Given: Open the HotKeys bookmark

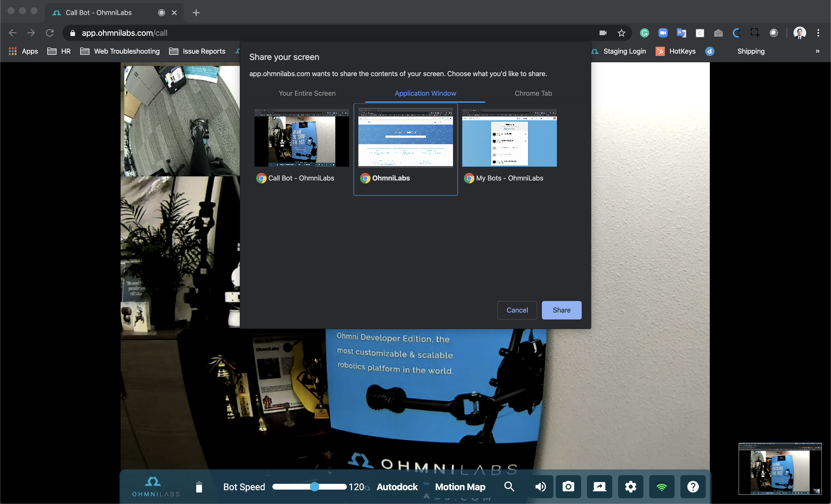Looking at the screenshot, I should [x=675, y=51].
